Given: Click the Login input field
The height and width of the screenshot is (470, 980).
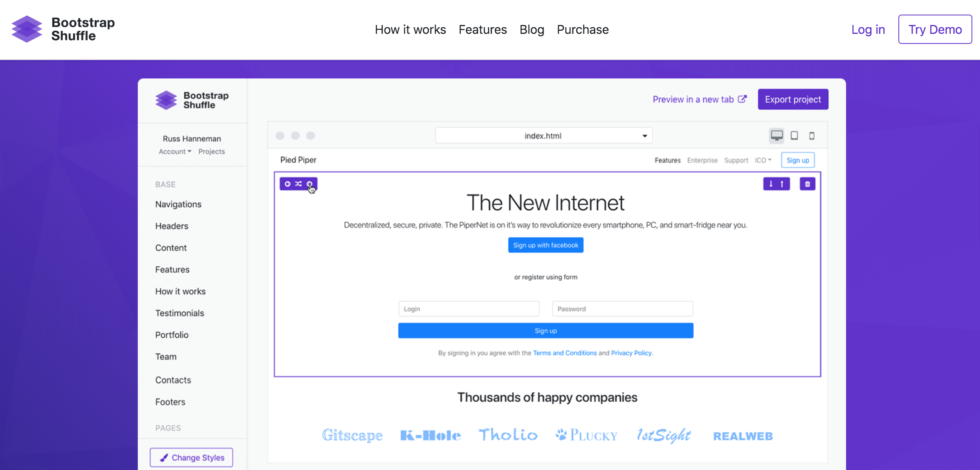Looking at the screenshot, I should (x=468, y=309).
